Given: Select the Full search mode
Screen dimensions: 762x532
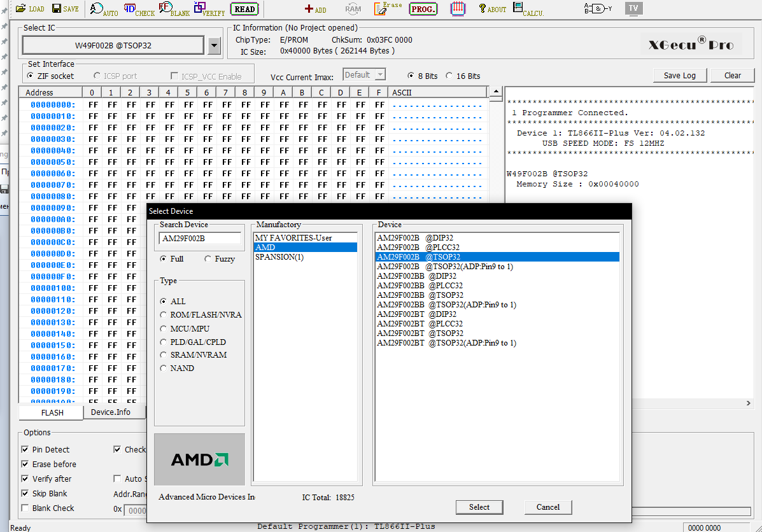Looking at the screenshot, I should point(171,259).
